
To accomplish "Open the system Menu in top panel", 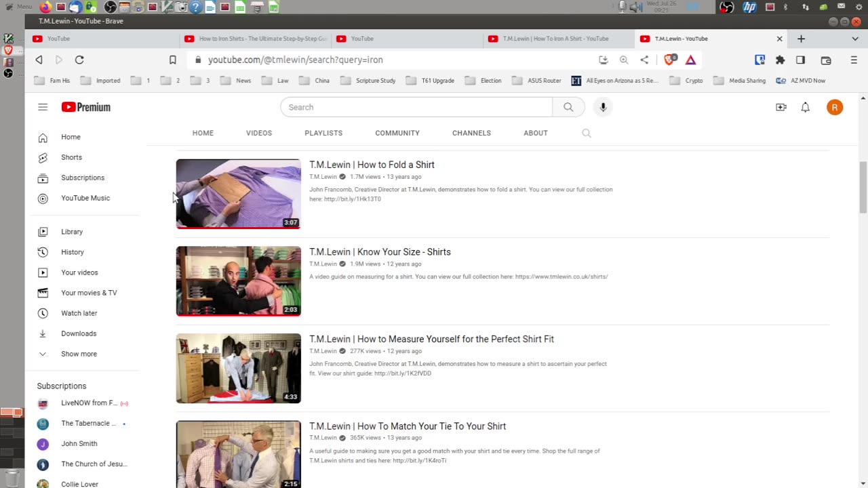I will pyautogui.click(x=20, y=7).
